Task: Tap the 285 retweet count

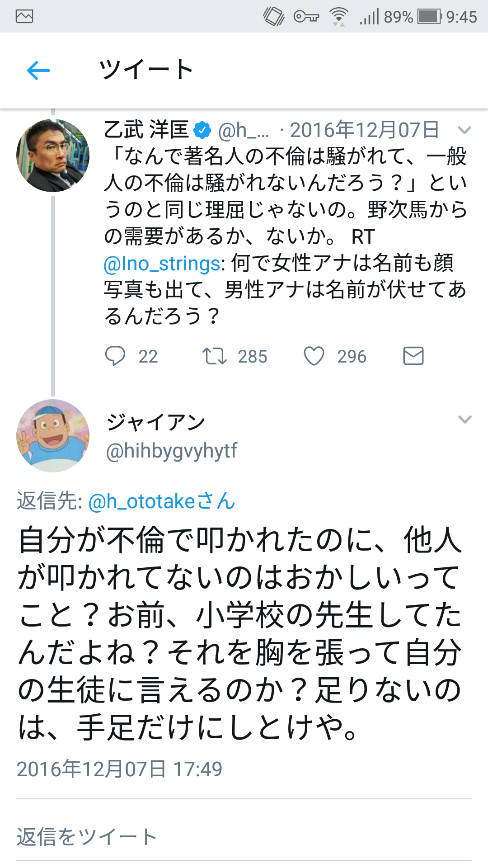Action: coord(253,357)
